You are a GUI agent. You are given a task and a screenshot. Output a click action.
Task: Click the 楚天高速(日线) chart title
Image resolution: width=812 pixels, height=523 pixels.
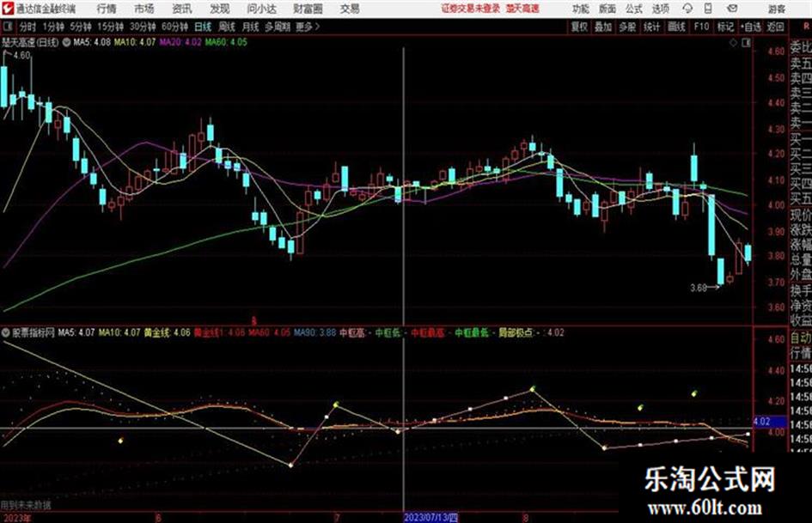(x=31, y=42)
